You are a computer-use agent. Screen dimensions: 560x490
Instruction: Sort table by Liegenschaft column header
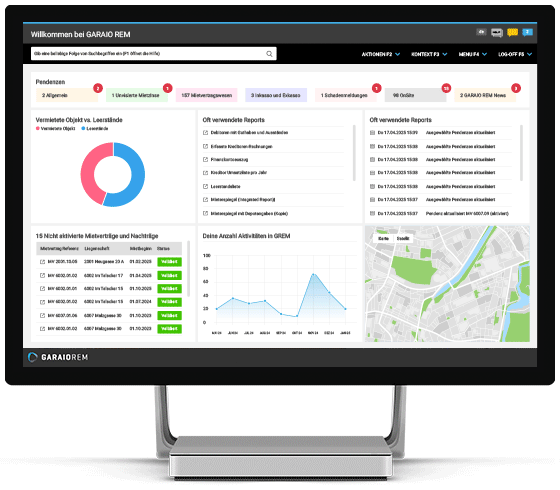coord(96,249)
